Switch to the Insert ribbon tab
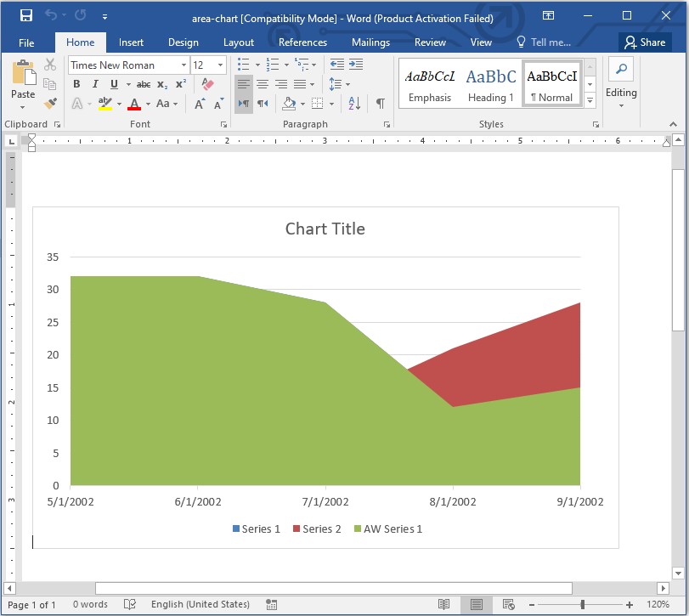This screenshot has width=689, height=616. point(131,42)
